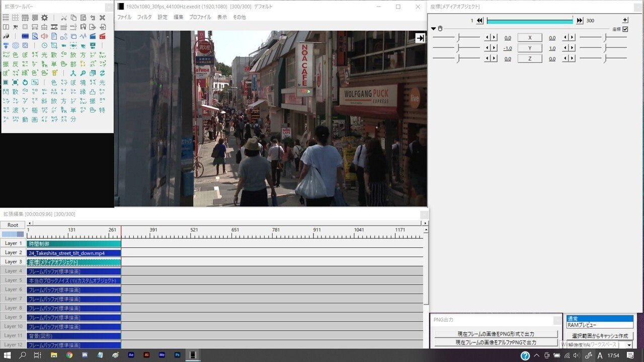Increase right Z value with stepper arrow

572,59
